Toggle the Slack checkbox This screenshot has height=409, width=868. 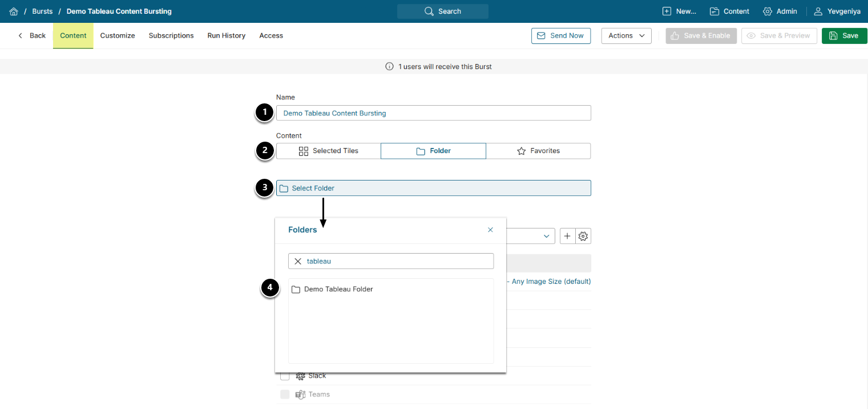(x=285, y=376)
